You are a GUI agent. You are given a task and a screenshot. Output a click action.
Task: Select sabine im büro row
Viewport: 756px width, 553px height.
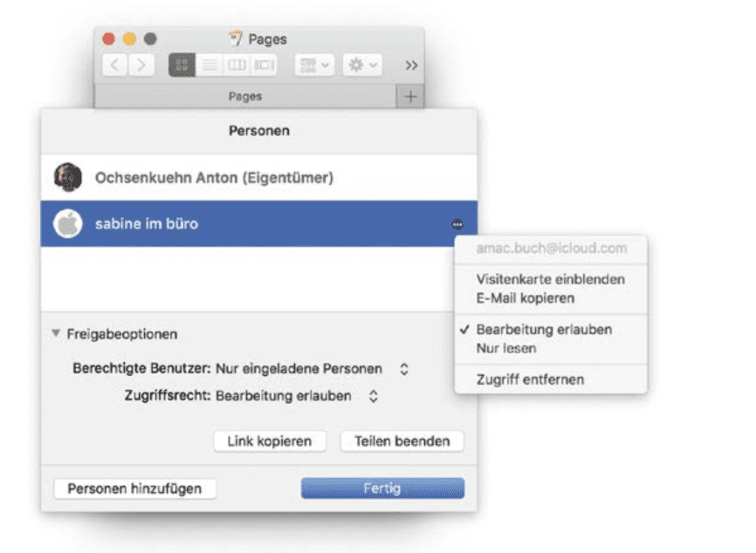[259, 224]
